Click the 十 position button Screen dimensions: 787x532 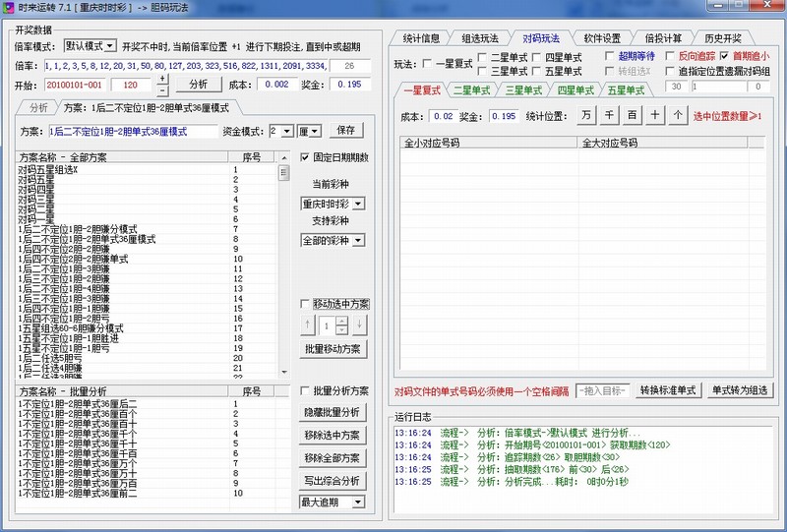(655, 116)
